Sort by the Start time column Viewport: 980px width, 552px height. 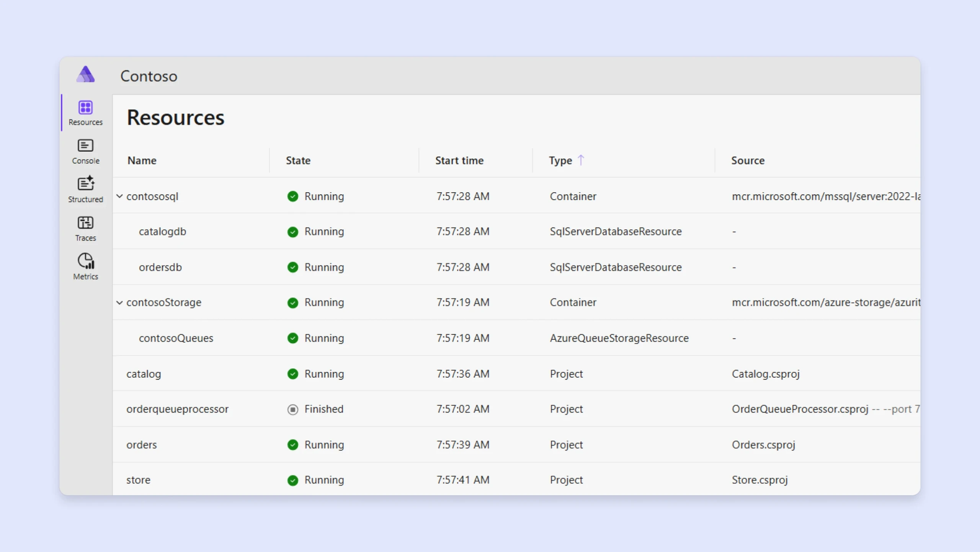(x=459, y=161)
